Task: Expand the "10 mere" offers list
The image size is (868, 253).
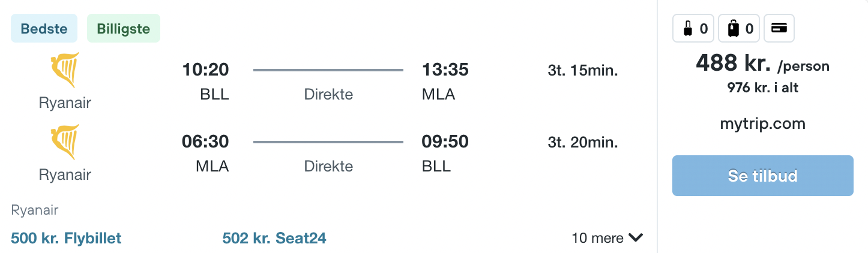Action: pyautogui.click(x=607, y=238)
